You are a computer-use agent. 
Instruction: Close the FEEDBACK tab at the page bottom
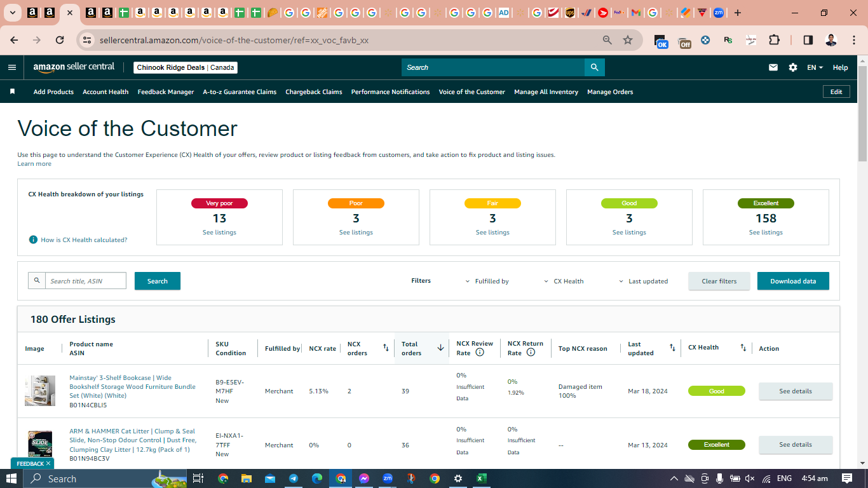click(x=48, y=464)
